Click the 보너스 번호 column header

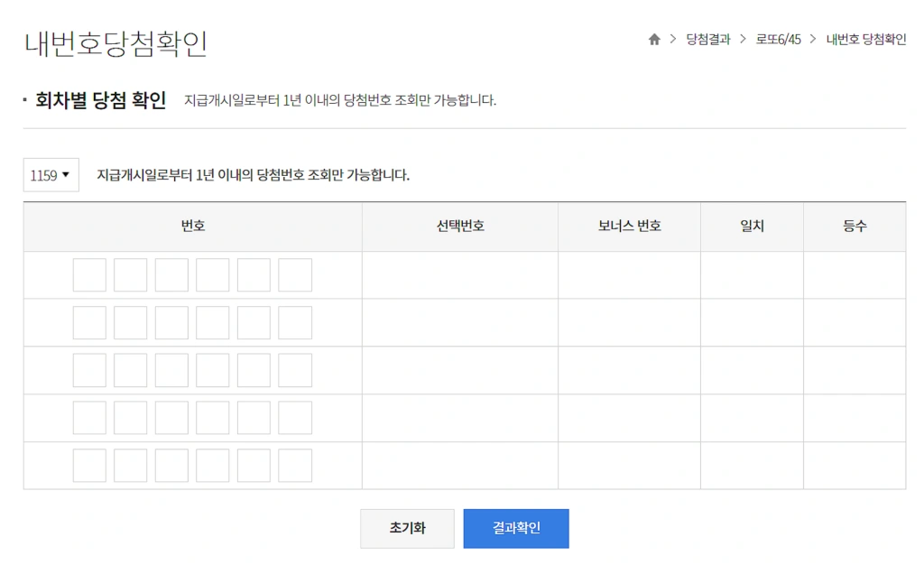[x=629, y=227]
